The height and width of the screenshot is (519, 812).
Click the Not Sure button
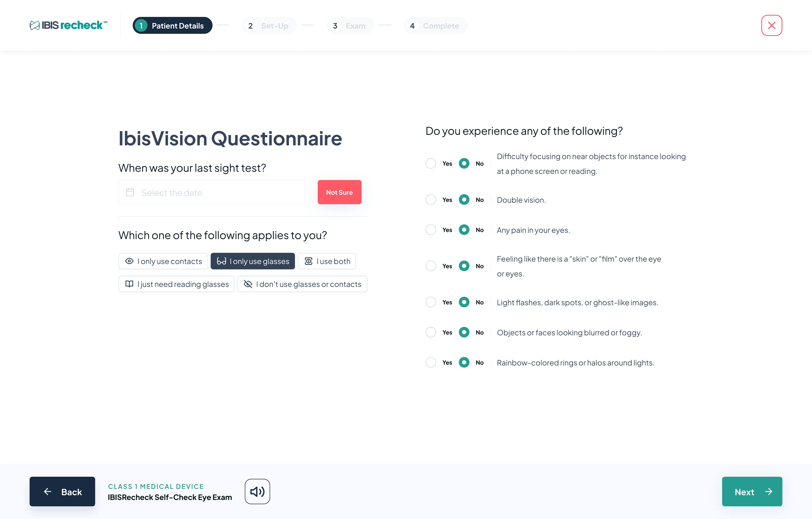coord(339,192)
